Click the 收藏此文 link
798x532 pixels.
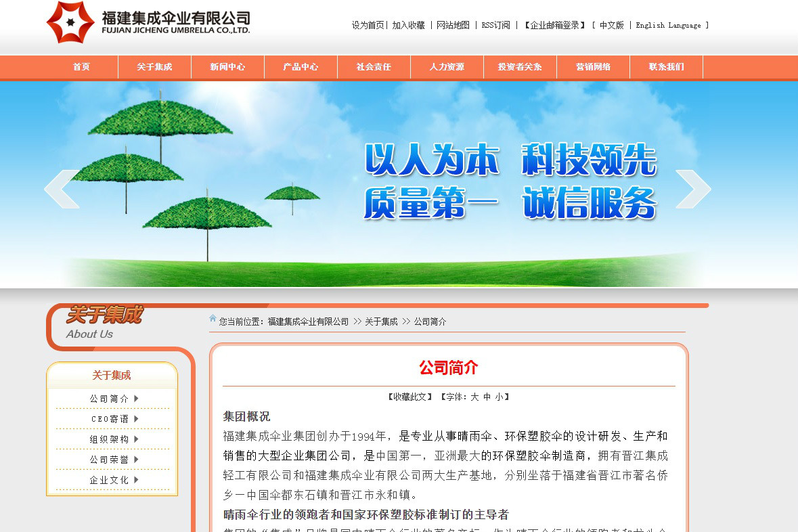pyautogui.click(x=409, y=397)
